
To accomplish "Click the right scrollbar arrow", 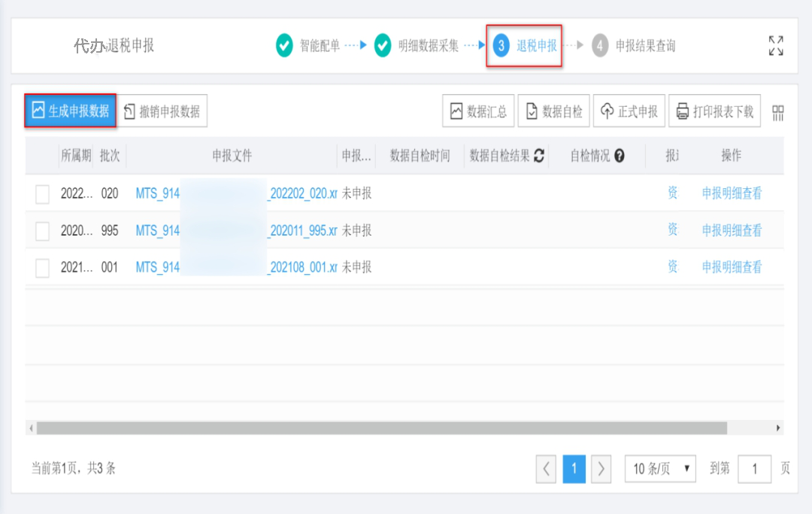I will pyautogui.click(x=778, y=428).
